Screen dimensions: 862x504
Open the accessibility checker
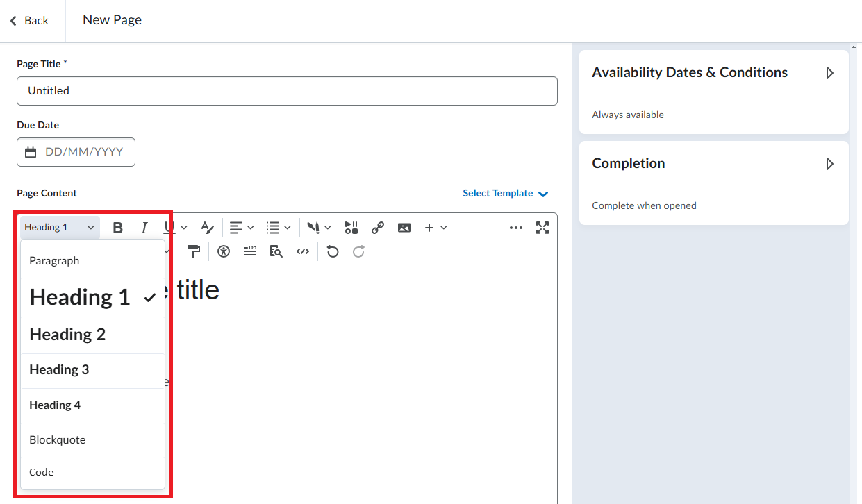point(223,252)
